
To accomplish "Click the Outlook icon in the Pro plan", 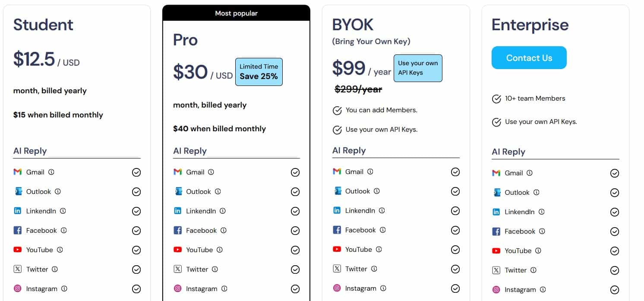I will click(x=178, y=191).
